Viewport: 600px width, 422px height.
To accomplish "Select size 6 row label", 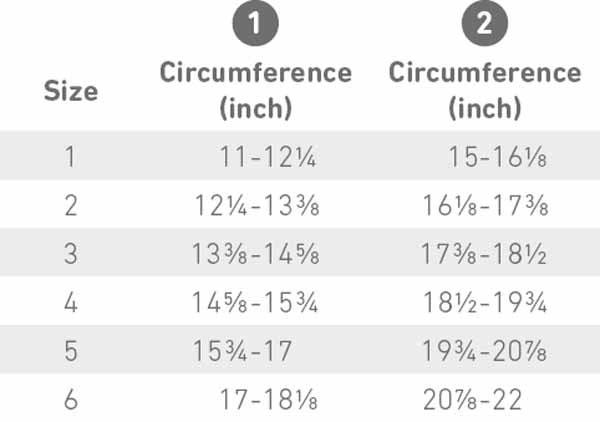I will pos(71,399).
